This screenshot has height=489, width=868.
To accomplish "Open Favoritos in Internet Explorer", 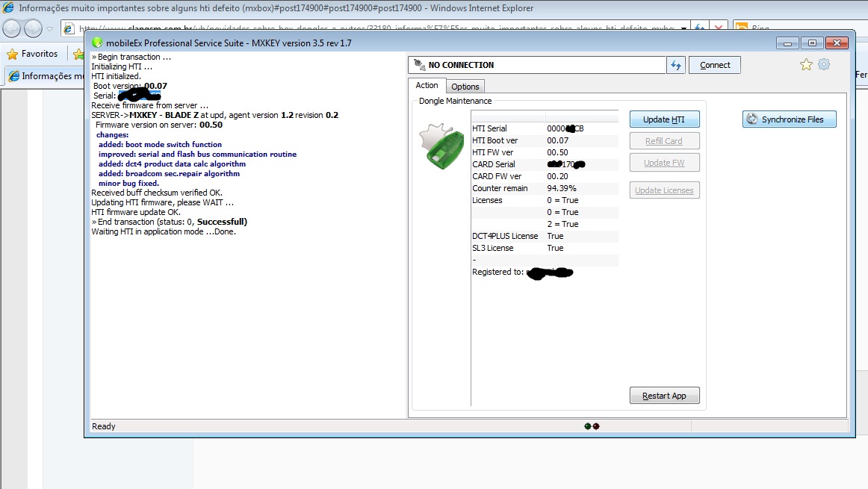I will click(33, 54).
